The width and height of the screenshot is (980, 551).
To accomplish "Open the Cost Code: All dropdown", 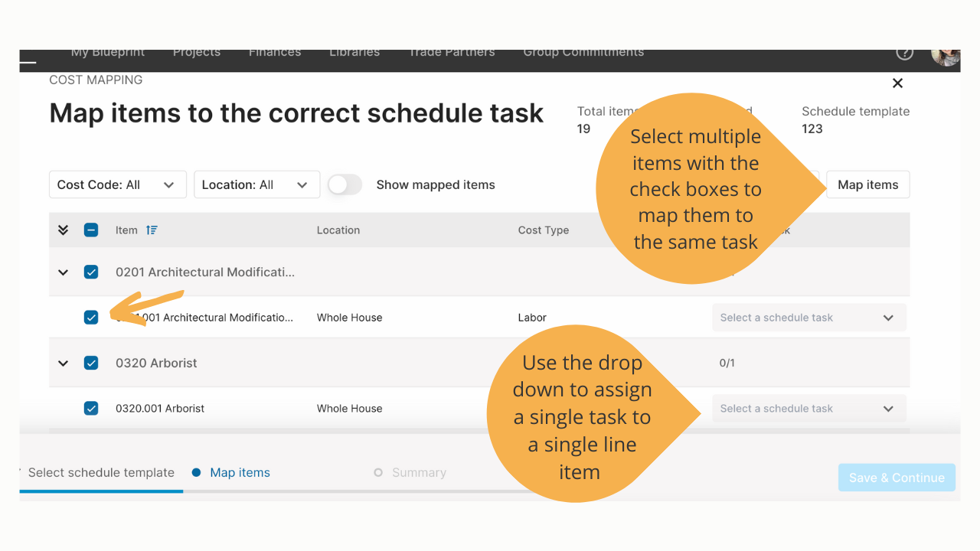I will pos(118,184).
